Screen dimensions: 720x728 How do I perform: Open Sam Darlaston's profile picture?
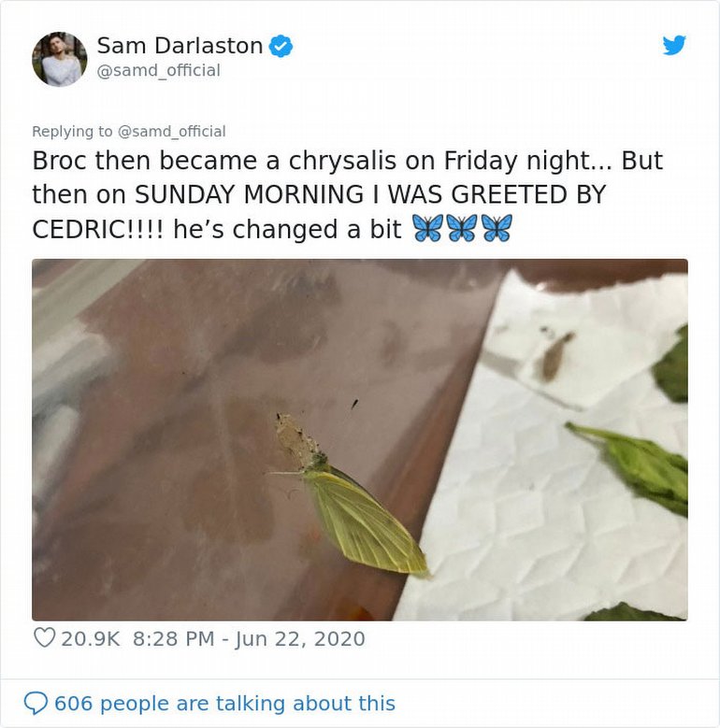click(59, 59)
